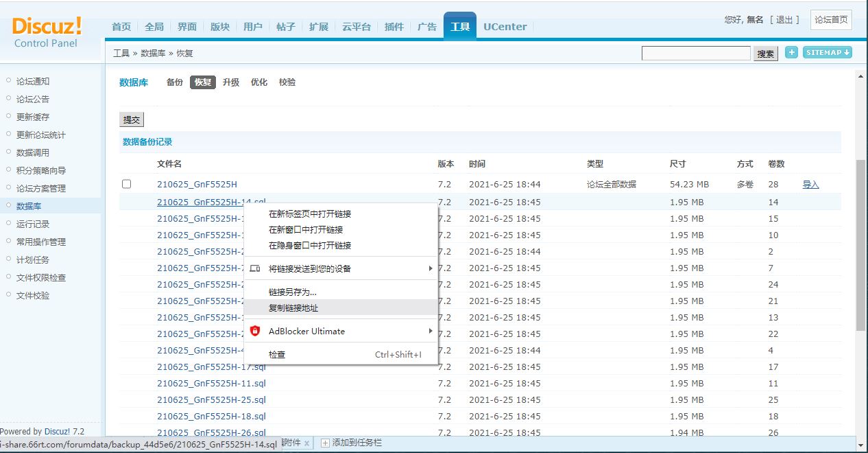868x453 pixels.
Task: Switch to the 用户 navigation tab
Action: (x=253, y=27)
